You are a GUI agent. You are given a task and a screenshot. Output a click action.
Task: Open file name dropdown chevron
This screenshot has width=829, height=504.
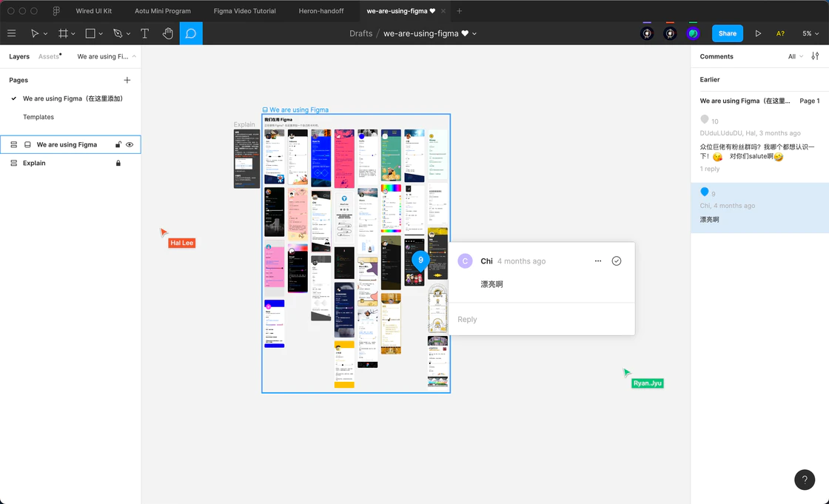(474, 34)
